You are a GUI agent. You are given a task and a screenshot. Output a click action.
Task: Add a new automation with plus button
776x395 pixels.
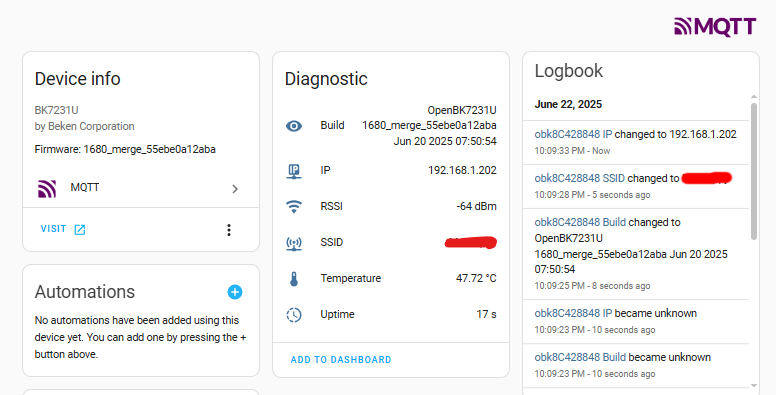click(235, 292)
